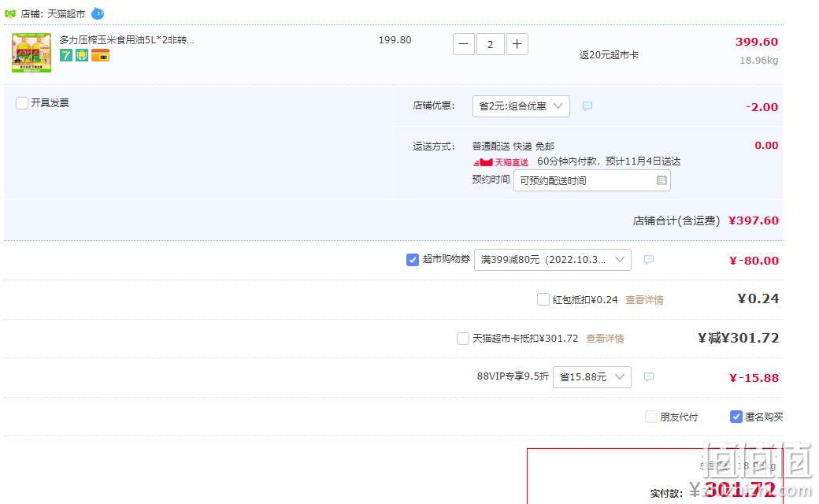Tick the 天猫超市卡抵扣¥301.72 checkbox
Image resolution: width=819 pixels, height=504 pixels.
[463, 339]
